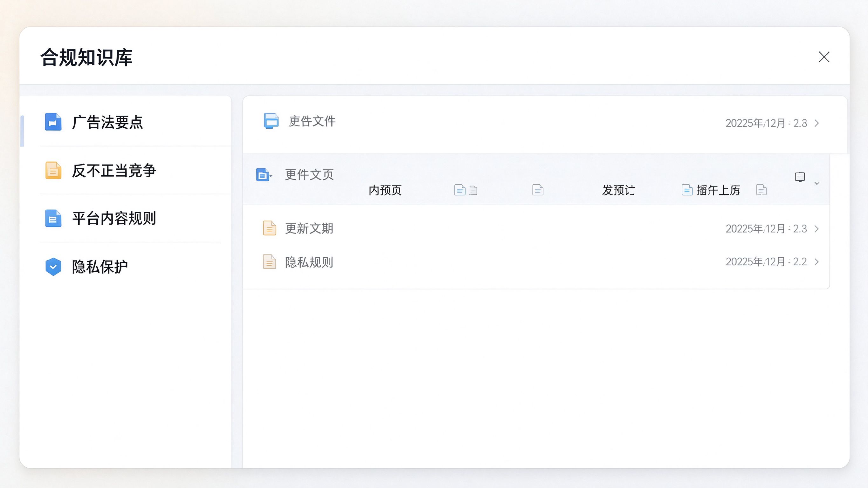Collapse the 更件文页 row with the down chevron
Image resolution: width=868 pixels, height=488 pixels.
coord(817,184)
